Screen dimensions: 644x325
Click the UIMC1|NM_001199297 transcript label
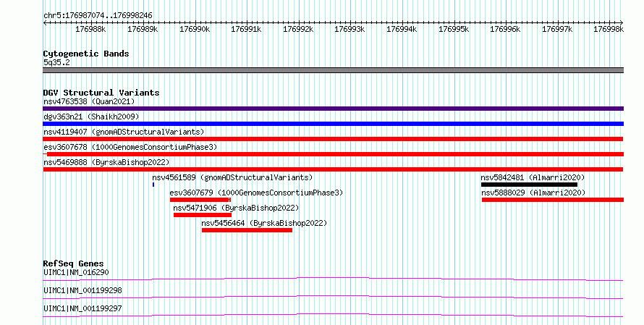[82, 308]
